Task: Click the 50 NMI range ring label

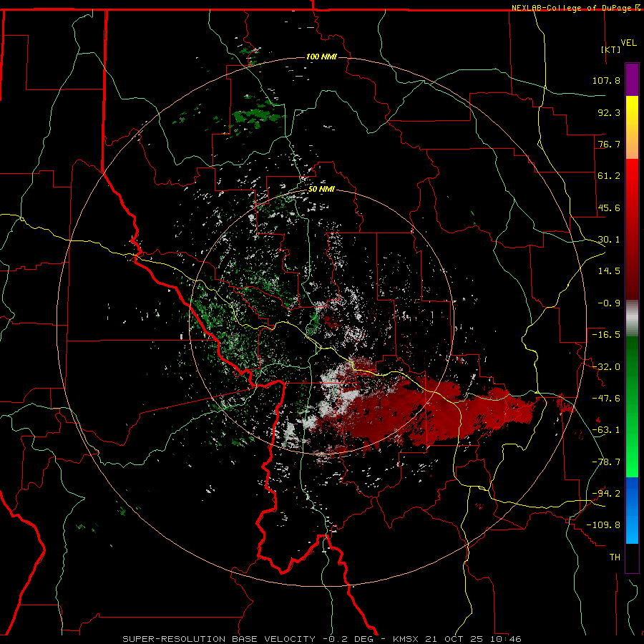Action: click(321, 190)
